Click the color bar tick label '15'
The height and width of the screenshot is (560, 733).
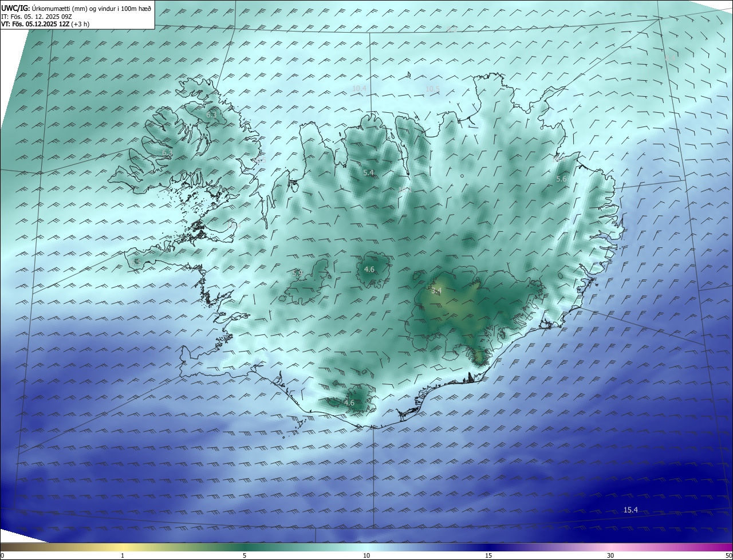[x=488, y=555]
